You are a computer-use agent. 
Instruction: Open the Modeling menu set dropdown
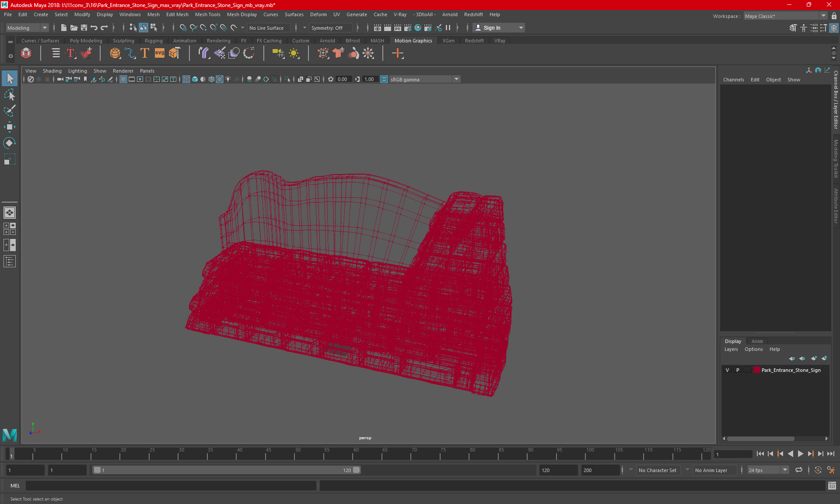pos(27,28)
